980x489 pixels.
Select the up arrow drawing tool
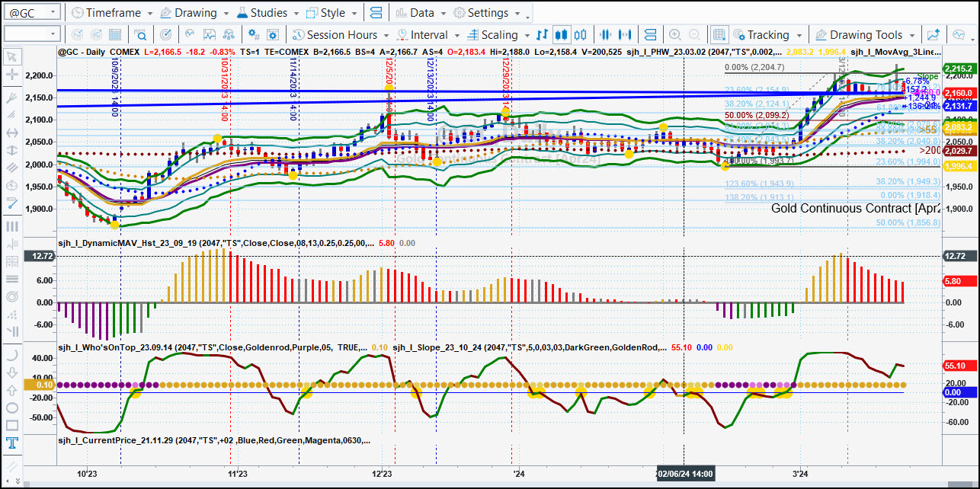[12, 391]
